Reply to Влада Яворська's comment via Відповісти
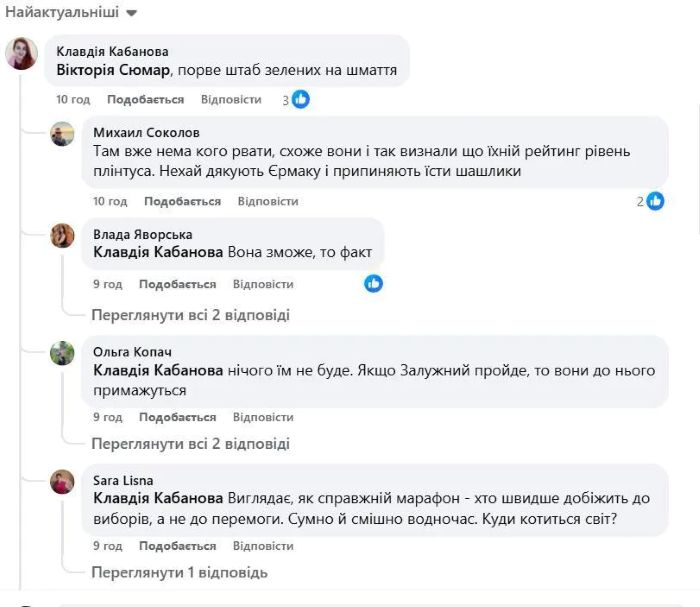The image size is (700, 607). click(263, 284)
